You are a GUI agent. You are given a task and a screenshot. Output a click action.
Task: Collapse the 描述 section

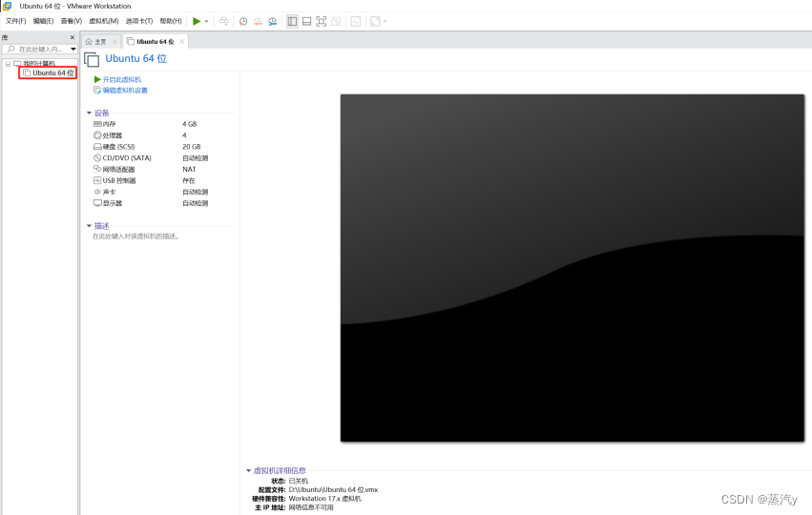tap(89, 226)
